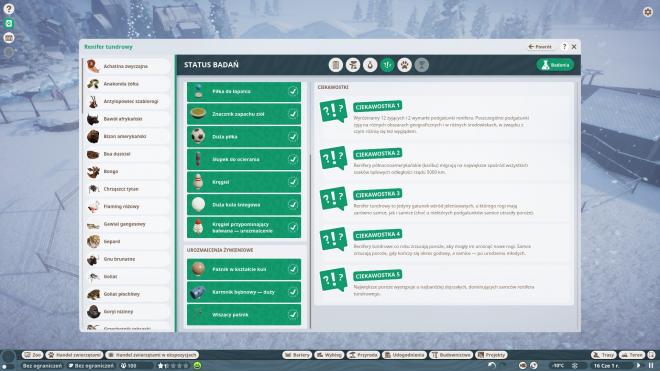The image size is (660, 371).
Task: Select Gawial gangesowy in animal list
Action: [x=128, y=224]
